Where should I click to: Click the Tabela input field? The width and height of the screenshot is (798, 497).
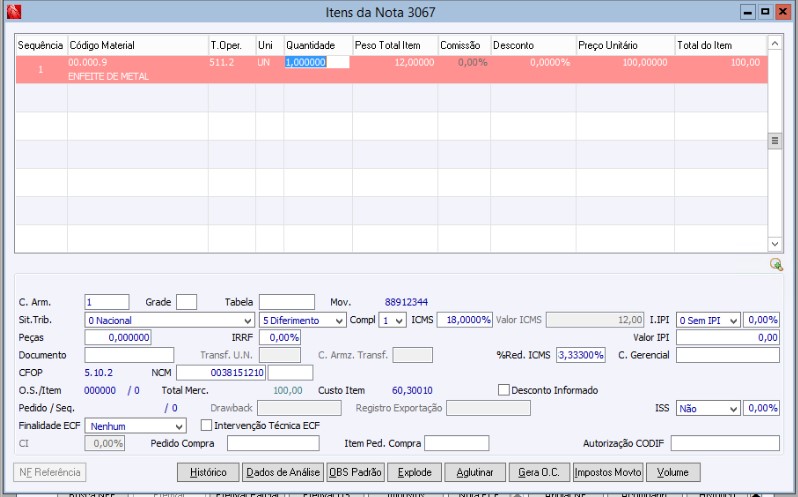(x=287, y=302)
